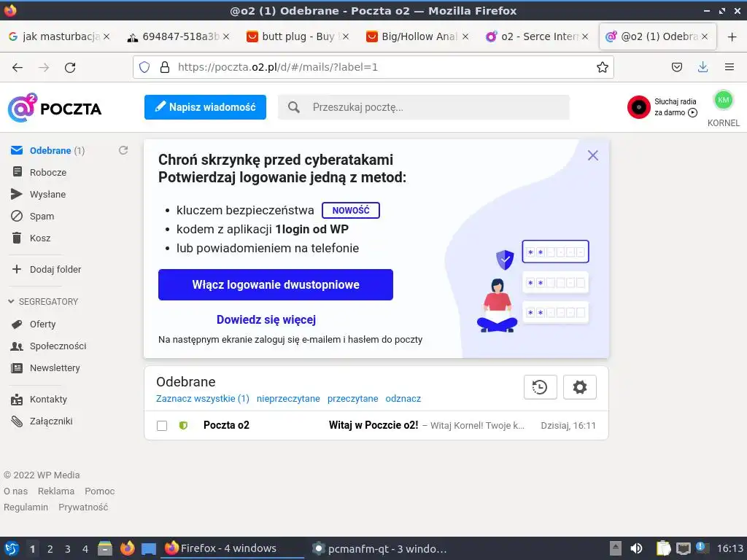Open the Dowiedz się więcej link
The image size is (747, 560).
266,319
